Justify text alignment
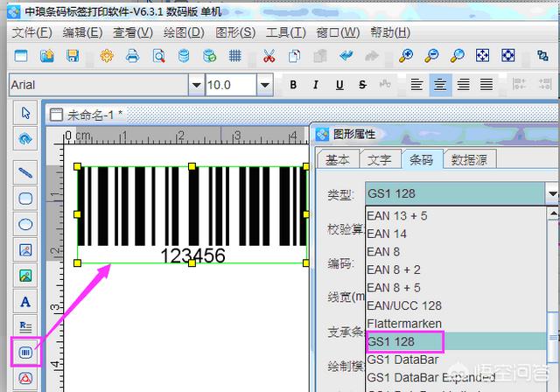The height and width of the screenshot is (392, 560). click(x=486, y=85)
